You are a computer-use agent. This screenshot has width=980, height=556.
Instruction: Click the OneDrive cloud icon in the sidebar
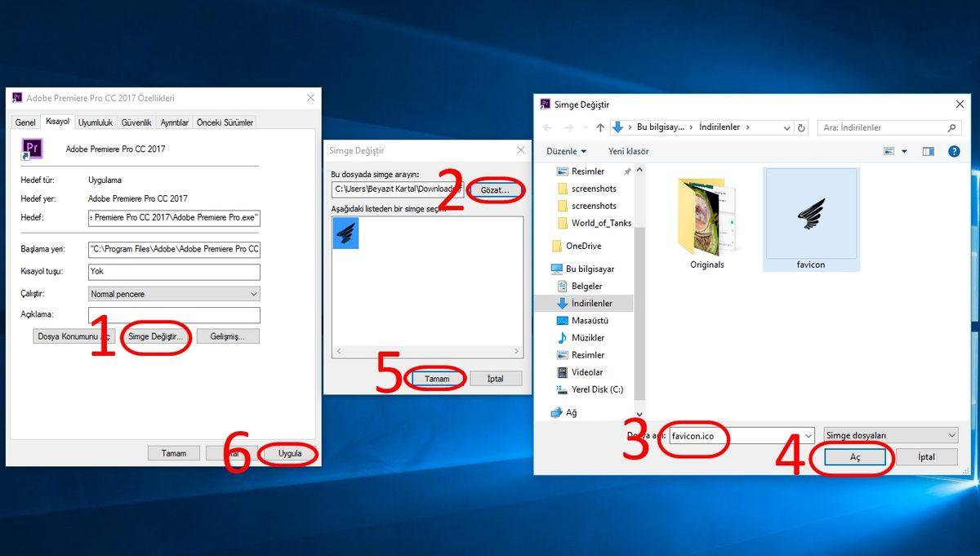click(556, 246)
